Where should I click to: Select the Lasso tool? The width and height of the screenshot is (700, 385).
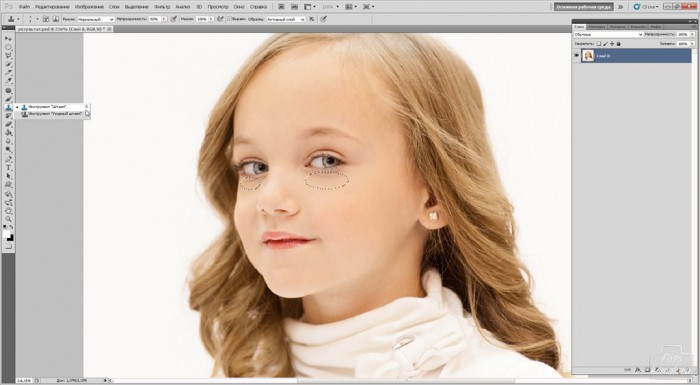coord(8,56)
